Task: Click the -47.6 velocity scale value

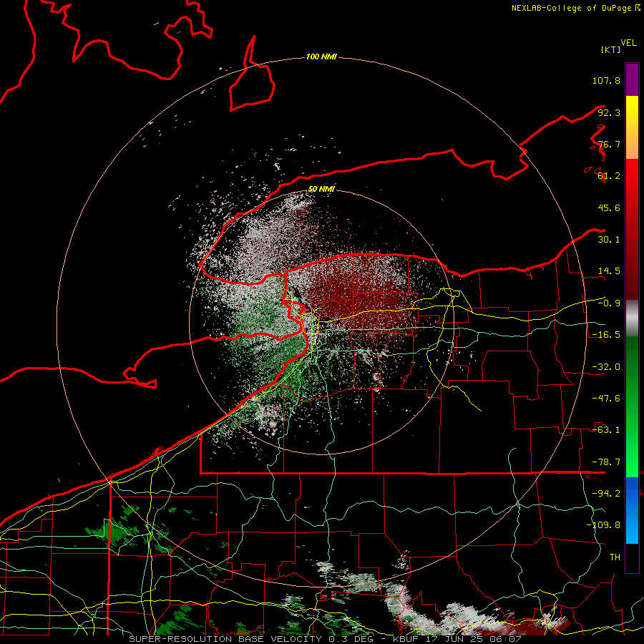Action: point(606,399)
